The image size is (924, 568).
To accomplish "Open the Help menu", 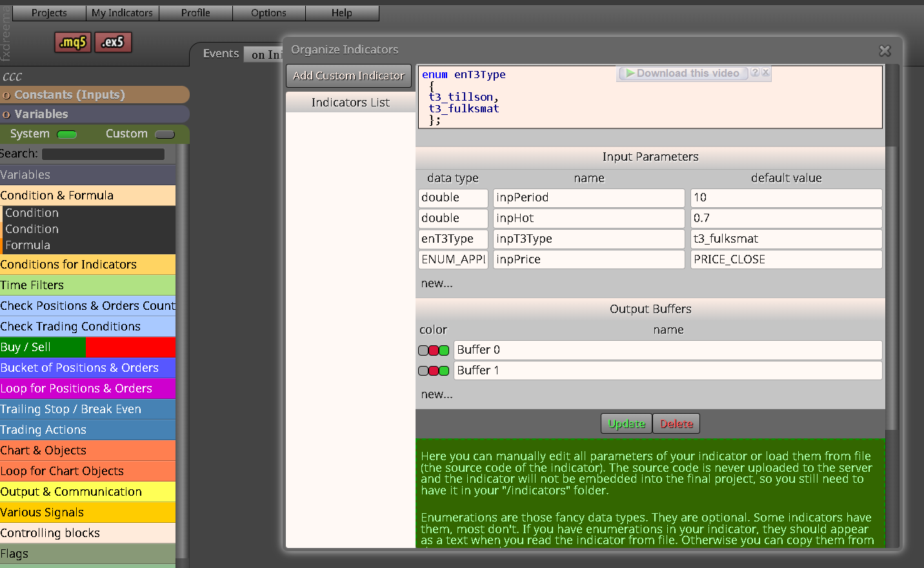I will tap(342, 13).
